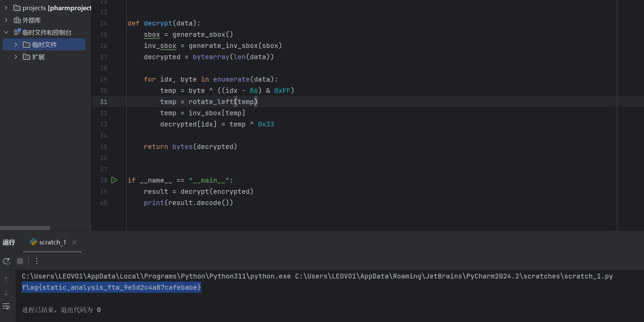The width and height of the screenshot is (644, 322).
Task: Switch to the scratch_1 run tab
Action: (52, 242)
